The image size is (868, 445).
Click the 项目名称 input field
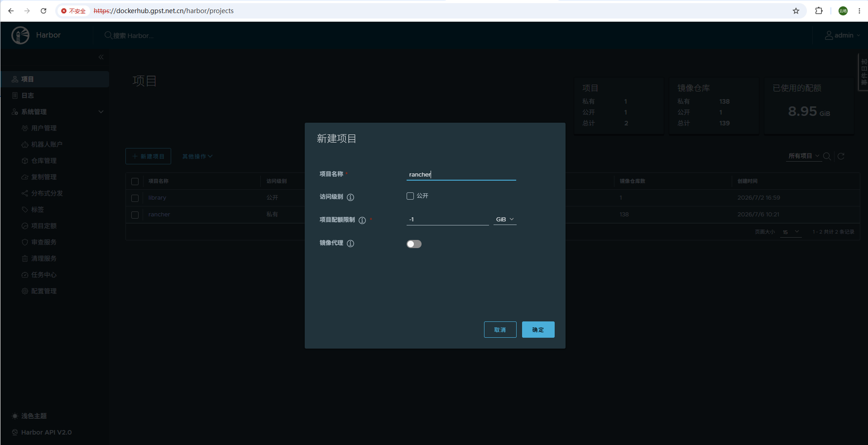(461, 174)
